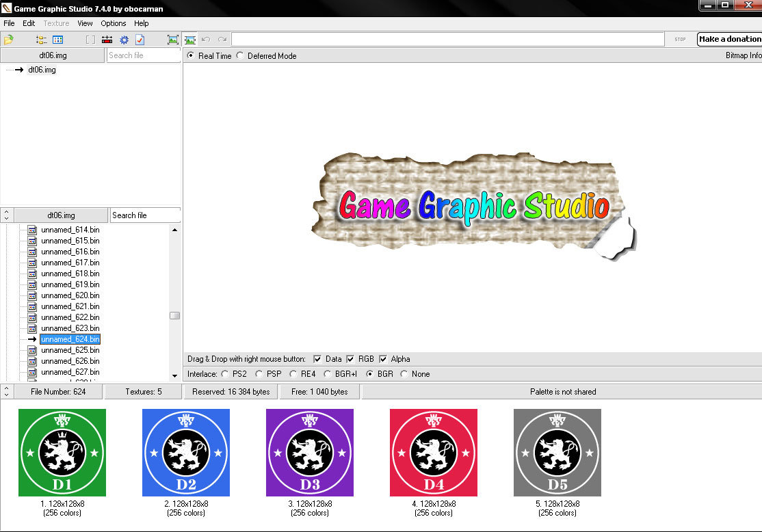The width and height of the screenshot is (762, 532).
Task: Click the Make a donation button
Action: click(729, 39)
